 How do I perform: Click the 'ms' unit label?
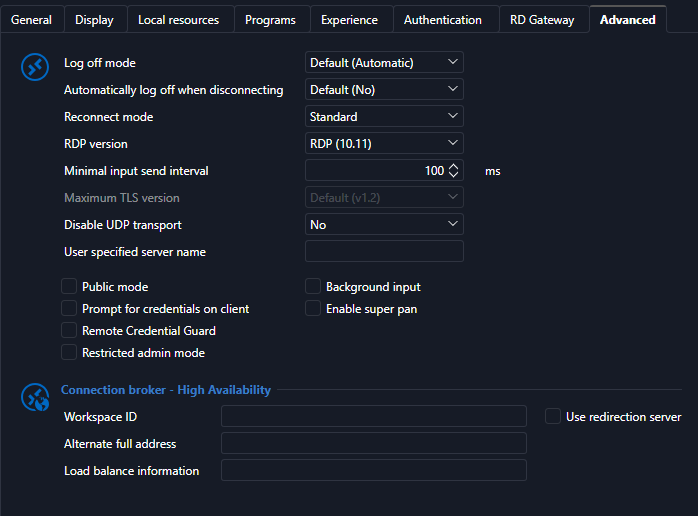click(x=493, y=171)
